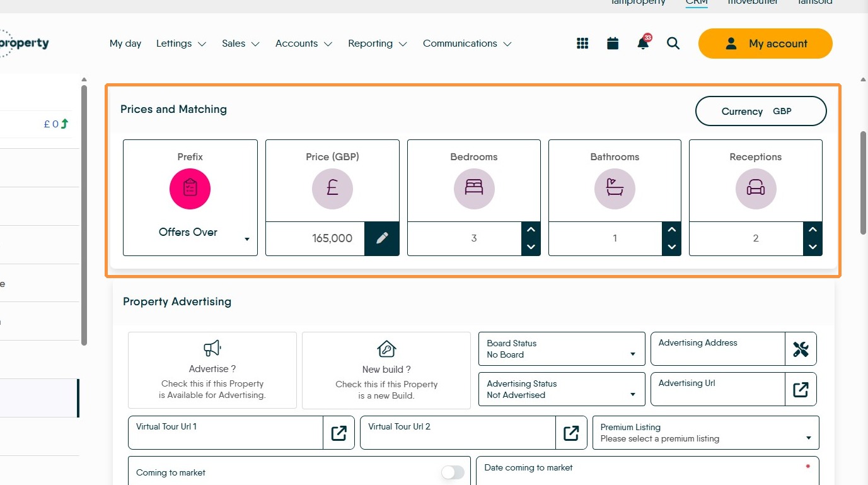The height and width of the screenshot is (485, 868).
Task: Click the Date coming to market field
Action: tap(647, 471)
